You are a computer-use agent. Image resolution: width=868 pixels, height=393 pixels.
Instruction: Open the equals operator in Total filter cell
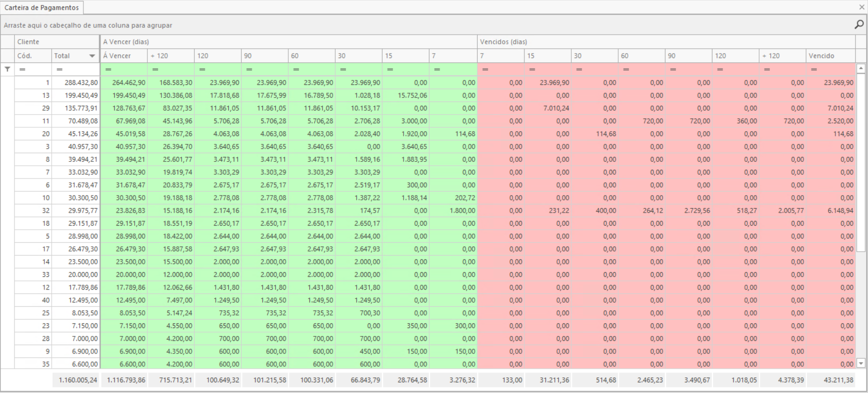[60, 69]
